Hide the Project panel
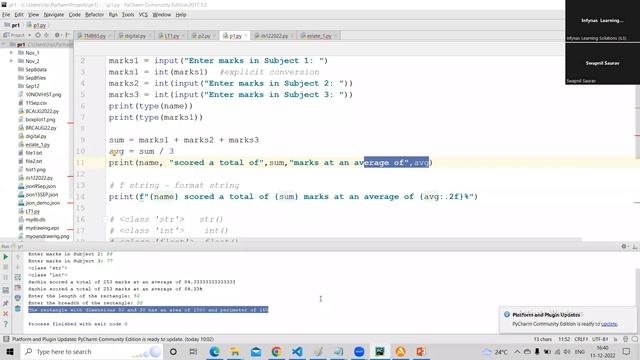This screenshot has width=640, height=360. click(68, 35)
